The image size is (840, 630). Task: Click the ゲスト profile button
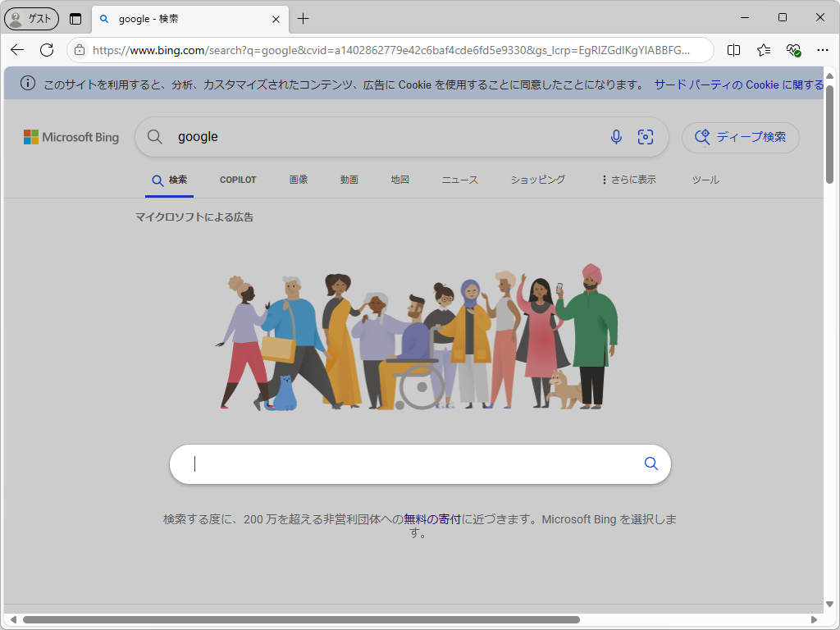pyautogui.click(x=31, y=18)
